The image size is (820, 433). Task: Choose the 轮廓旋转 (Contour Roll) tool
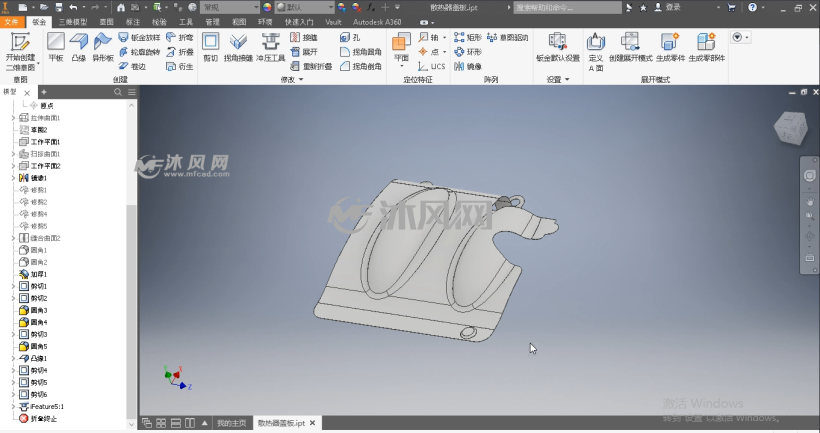point(139,52)
